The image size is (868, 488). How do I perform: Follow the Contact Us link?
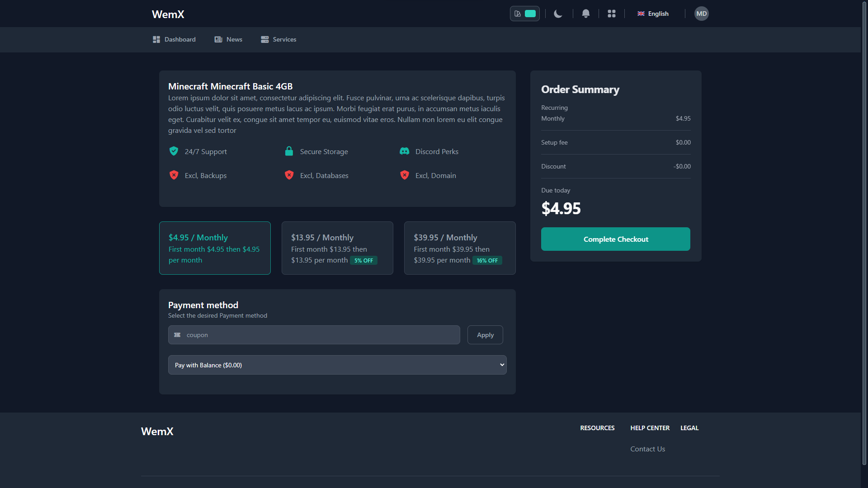647,449
